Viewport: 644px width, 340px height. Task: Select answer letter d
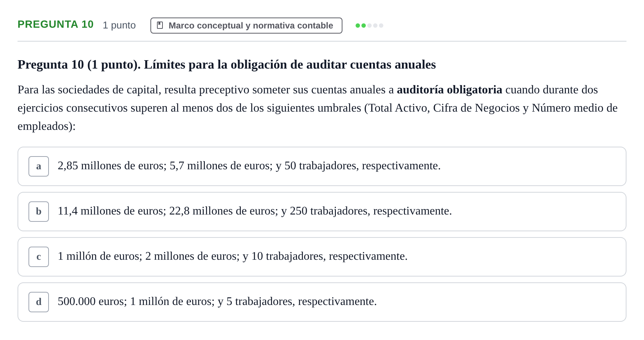(x=39, y=302)
